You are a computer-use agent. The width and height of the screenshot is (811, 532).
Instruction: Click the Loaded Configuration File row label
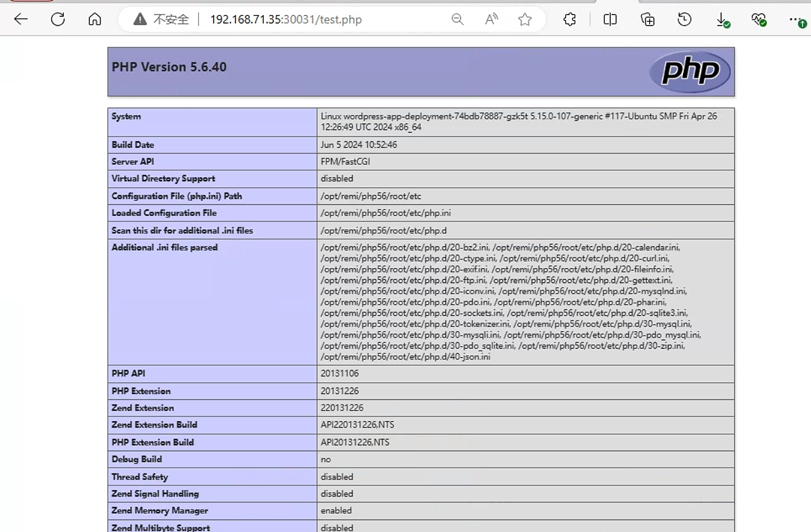[164, 213]
